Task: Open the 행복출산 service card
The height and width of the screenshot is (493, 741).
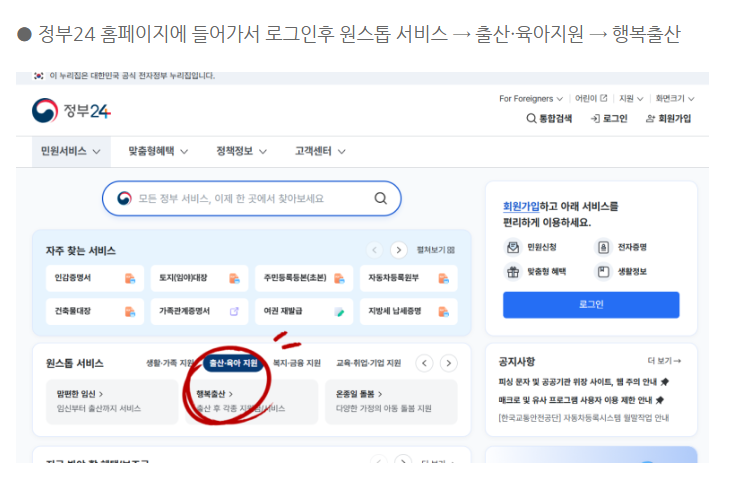Action: point(251,401)
